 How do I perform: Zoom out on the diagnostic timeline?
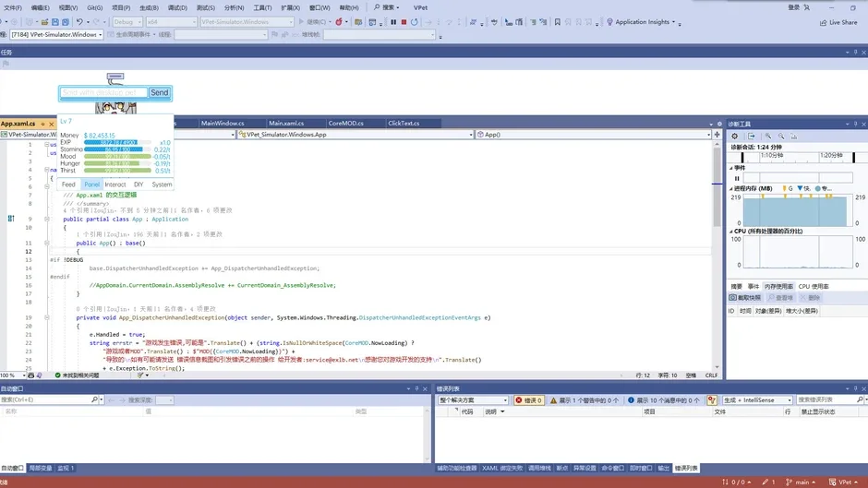781,137
